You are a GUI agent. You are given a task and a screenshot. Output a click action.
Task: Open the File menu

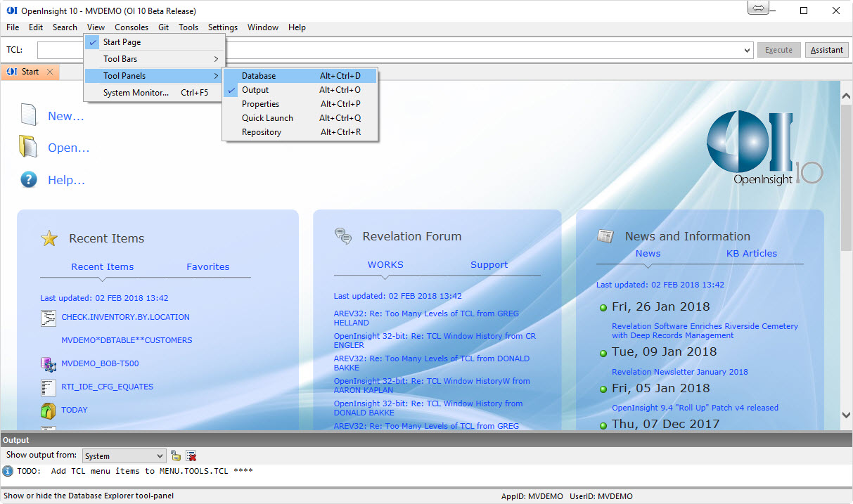click(13, 27)
